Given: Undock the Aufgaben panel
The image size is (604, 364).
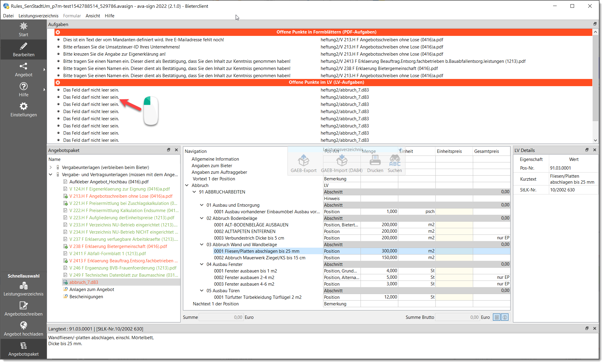Looking at the screenshot, I should pyautogui.click(x=595, y=24).
